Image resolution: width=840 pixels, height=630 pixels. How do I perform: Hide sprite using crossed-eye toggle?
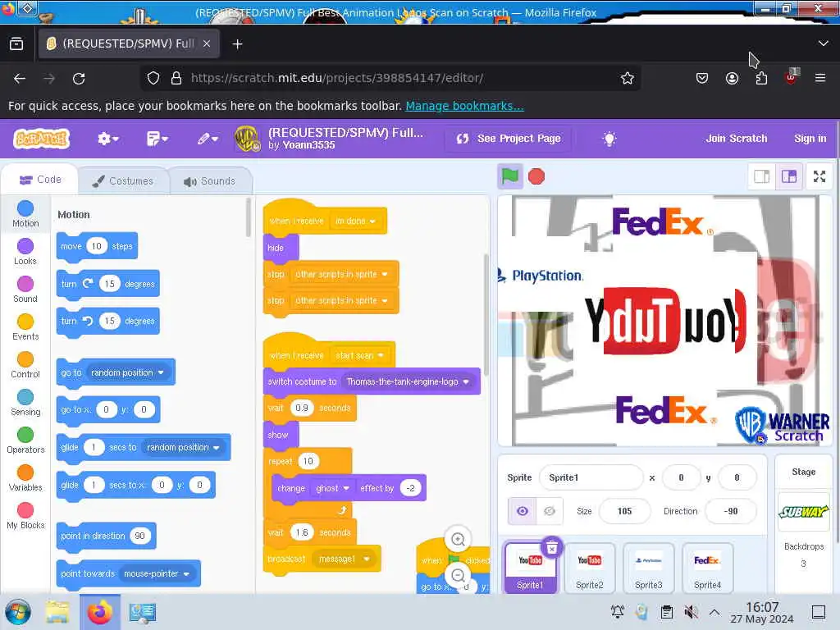point(549,511)
